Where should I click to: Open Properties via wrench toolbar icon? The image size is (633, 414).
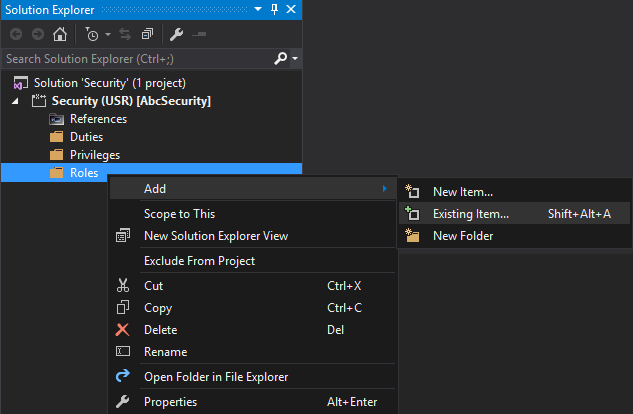pos(176,34)
